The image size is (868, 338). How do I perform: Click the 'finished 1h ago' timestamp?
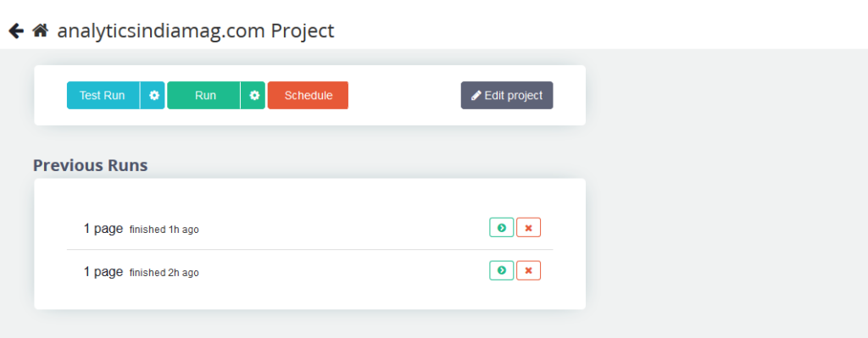click(164, 229)
